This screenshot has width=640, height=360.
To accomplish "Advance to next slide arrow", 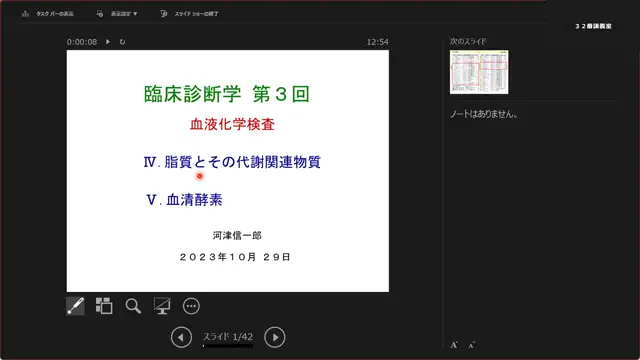I will click(x=275, y=337).
